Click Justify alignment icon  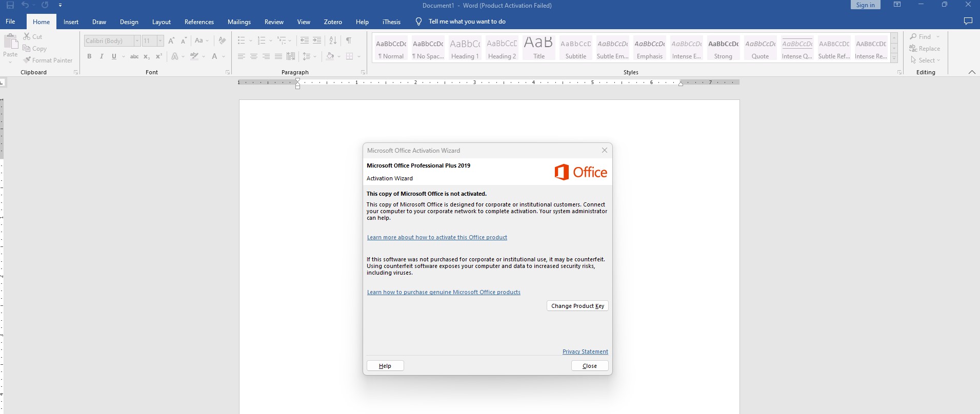click(x=278, y=56)
